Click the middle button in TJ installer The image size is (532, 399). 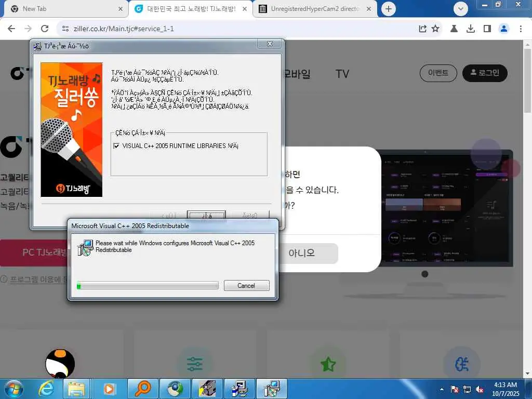point(206,215)
